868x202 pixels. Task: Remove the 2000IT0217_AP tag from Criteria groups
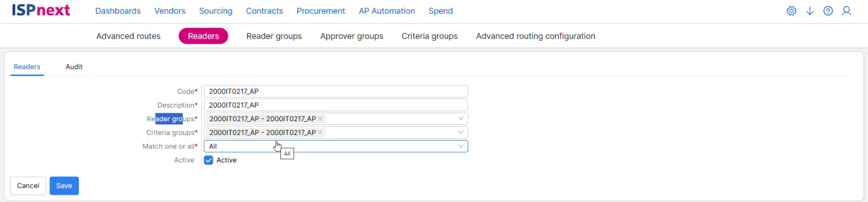pos(320,132)
